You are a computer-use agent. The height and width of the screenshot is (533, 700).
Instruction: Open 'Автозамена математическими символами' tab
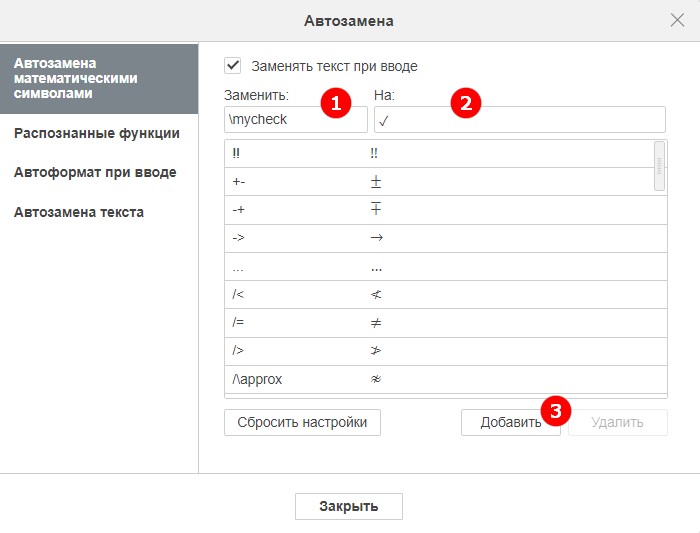[99, 79]
